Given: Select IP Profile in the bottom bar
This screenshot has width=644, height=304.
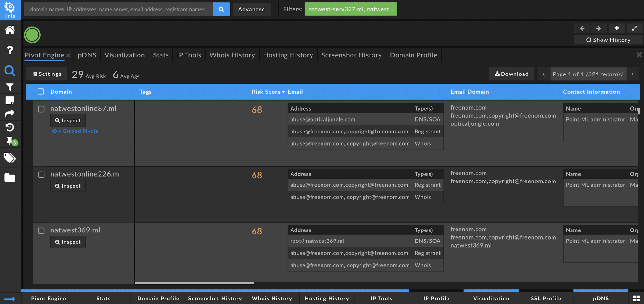Looking at the screenshot, I should [x=436, y=299].
